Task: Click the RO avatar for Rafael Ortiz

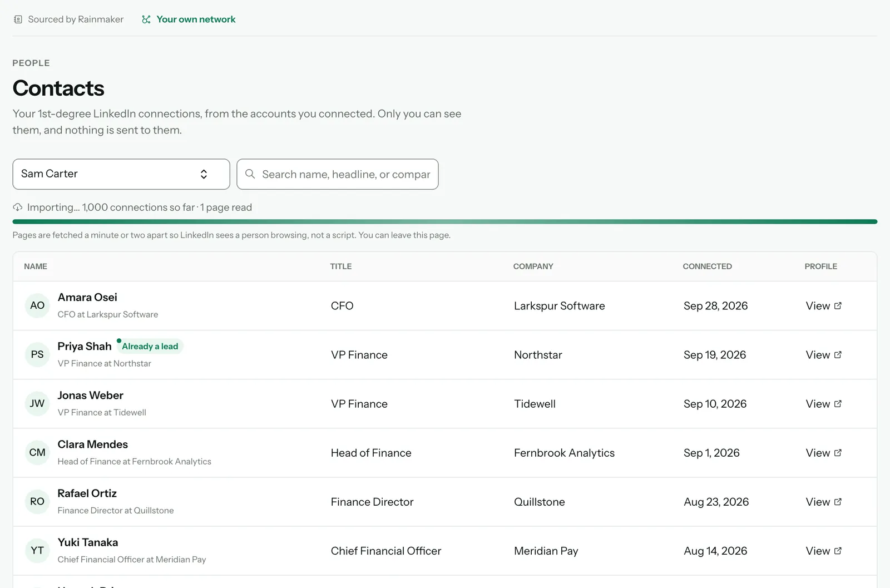Action: [37, 501]
